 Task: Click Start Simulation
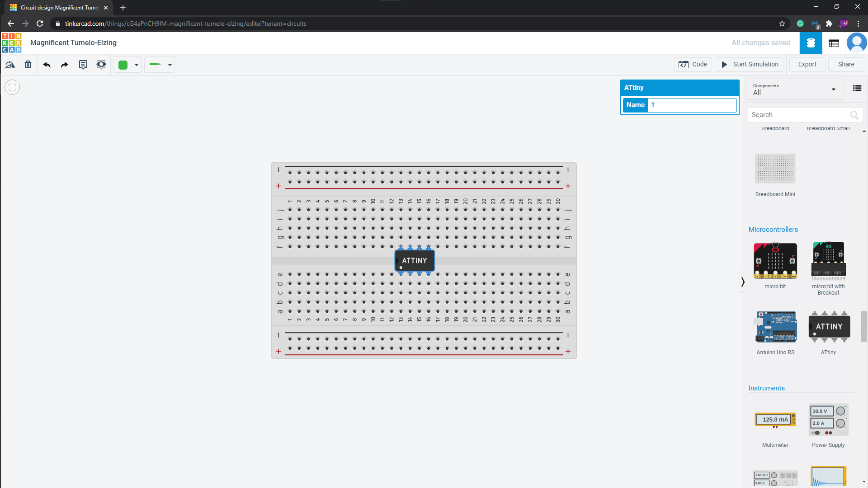coord(749,64)
